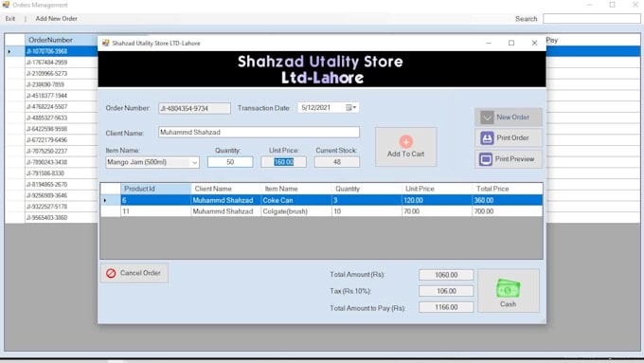Click the Cash payment button
The height and width of the screenshot is (363, 644).
(509, 291)
